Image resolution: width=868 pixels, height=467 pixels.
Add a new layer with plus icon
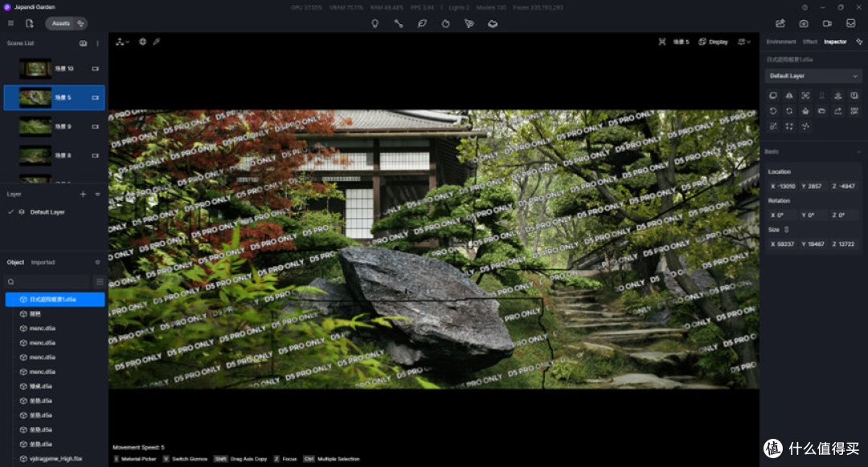coord(83,195)
